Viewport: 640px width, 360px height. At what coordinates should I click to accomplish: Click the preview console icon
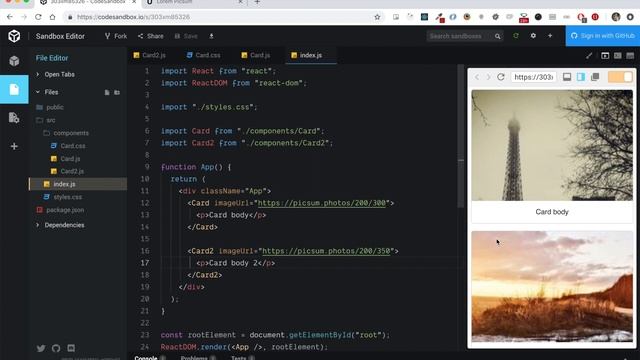[567, 77]
